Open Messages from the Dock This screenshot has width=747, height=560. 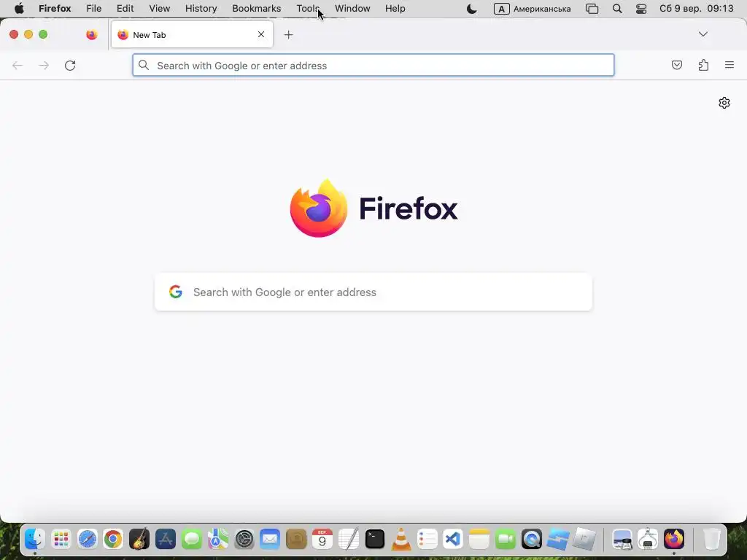192,539
